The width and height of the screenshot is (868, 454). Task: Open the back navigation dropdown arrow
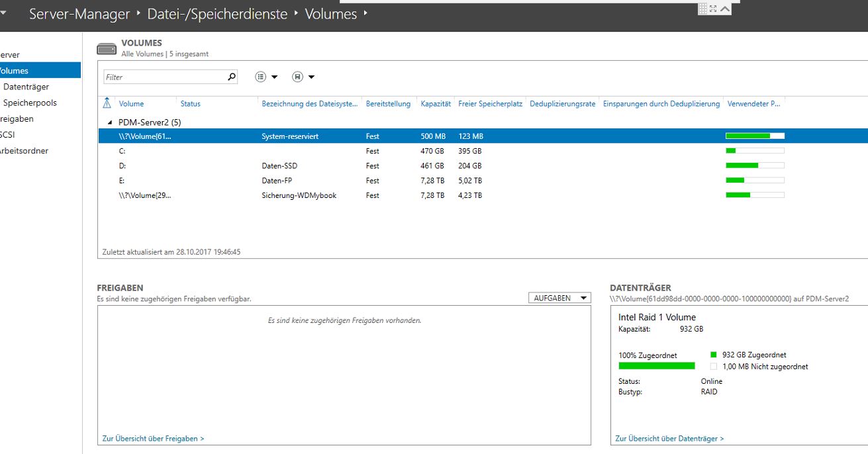[3, 14]
